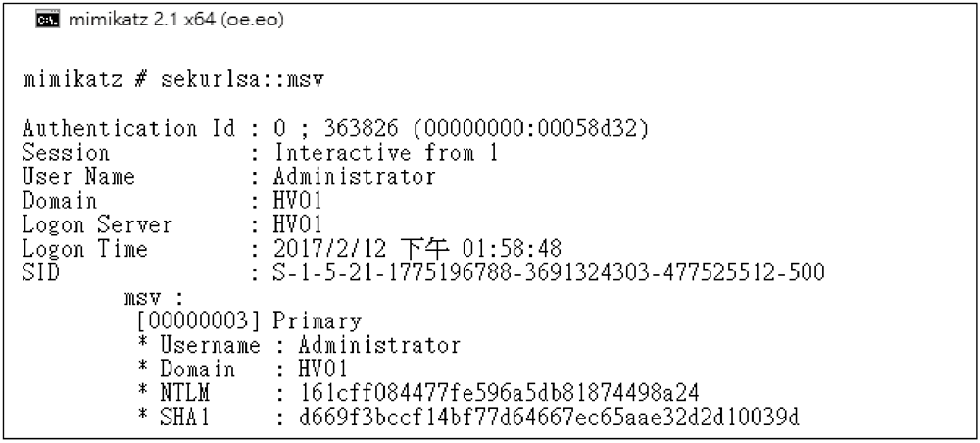The height and width of the screenshot is (443, 980).
Task: Click the mimikatz # prompt
Action: tap(85, 80)
